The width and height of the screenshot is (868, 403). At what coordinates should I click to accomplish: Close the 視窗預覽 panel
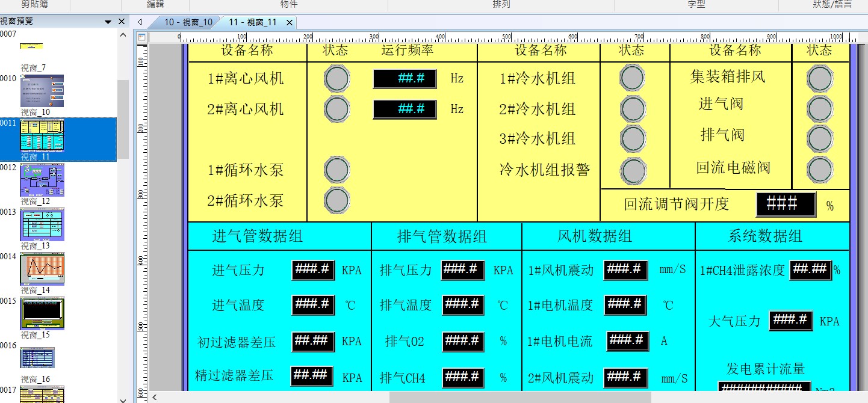122,22
